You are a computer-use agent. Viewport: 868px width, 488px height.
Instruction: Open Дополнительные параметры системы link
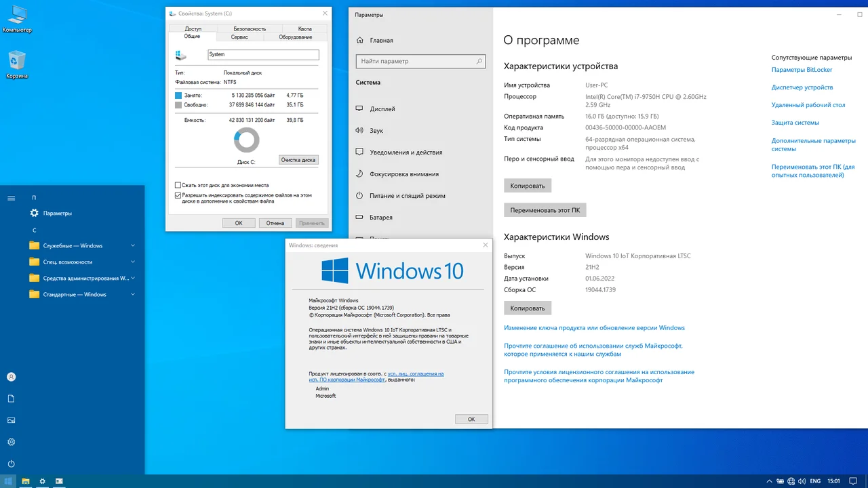click(x=814, y=144)
